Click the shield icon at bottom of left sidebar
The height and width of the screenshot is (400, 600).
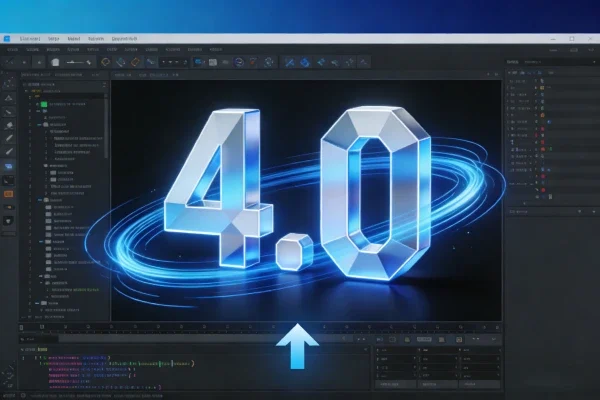(9, 218)
